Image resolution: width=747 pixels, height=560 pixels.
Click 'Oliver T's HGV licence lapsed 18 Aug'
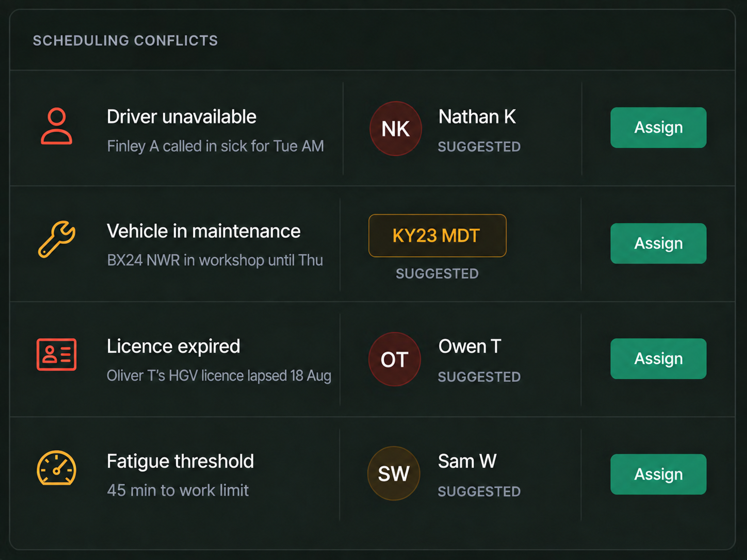click(x=219, y=376)
